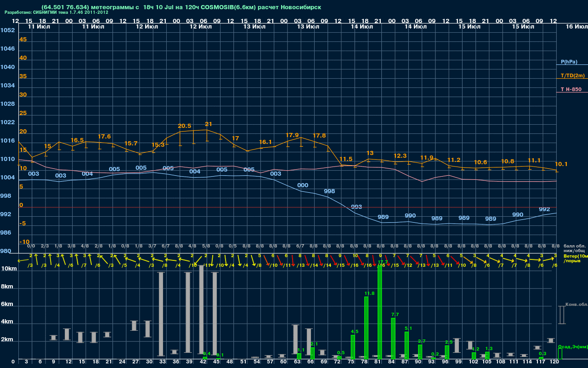
Task: Click the 10km cloud height axis label
Action: [x=8, y=269]
